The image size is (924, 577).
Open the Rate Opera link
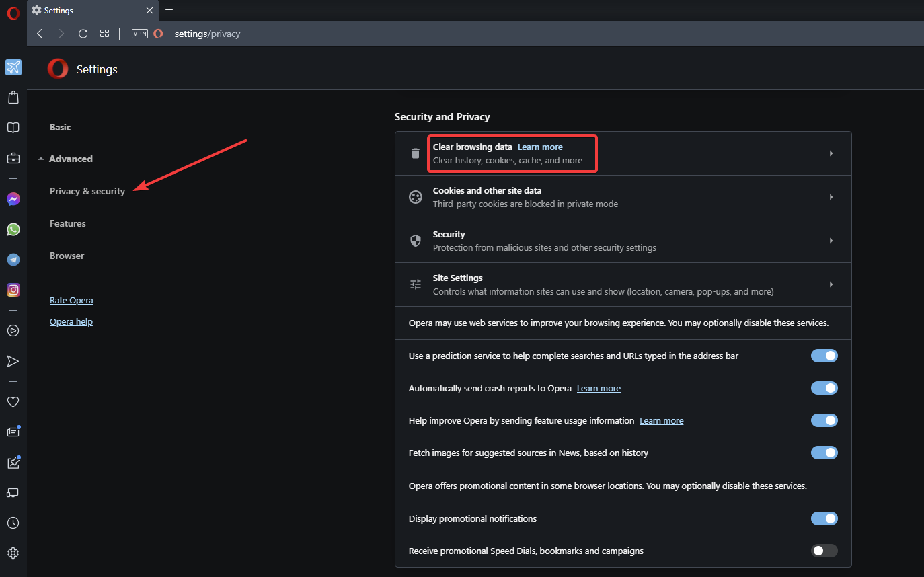71,300
